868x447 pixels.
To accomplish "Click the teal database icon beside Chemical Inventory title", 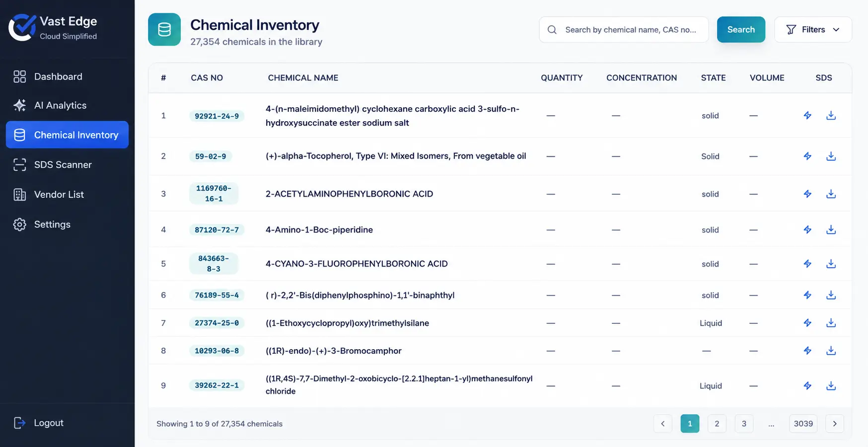I will point(164,30).
